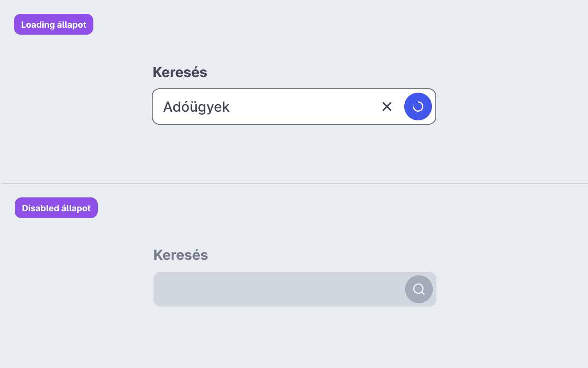The image size is (588, 368).
Task: Click the round grey button in the disabled search bar
Action: (419, 289)
